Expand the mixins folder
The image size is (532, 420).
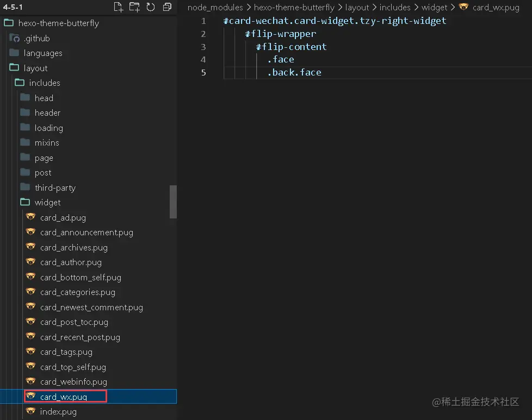48,142
